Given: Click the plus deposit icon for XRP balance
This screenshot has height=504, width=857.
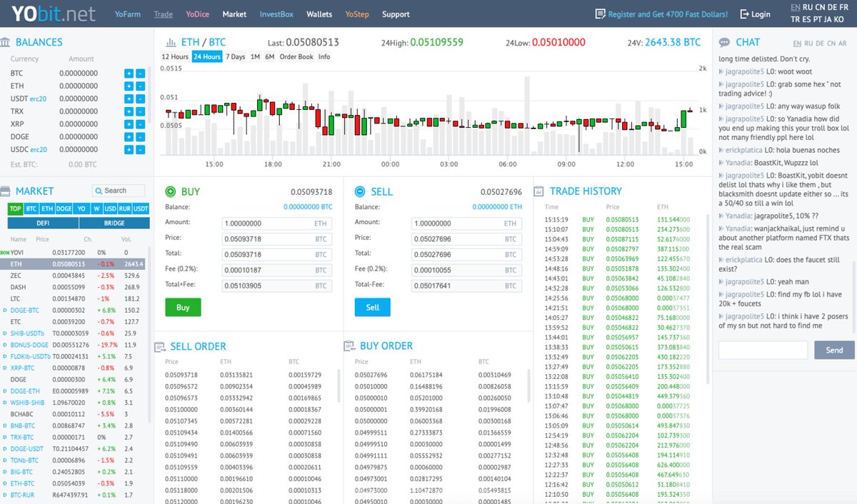Looking at the screenshot, I should (x=129, y=124).
